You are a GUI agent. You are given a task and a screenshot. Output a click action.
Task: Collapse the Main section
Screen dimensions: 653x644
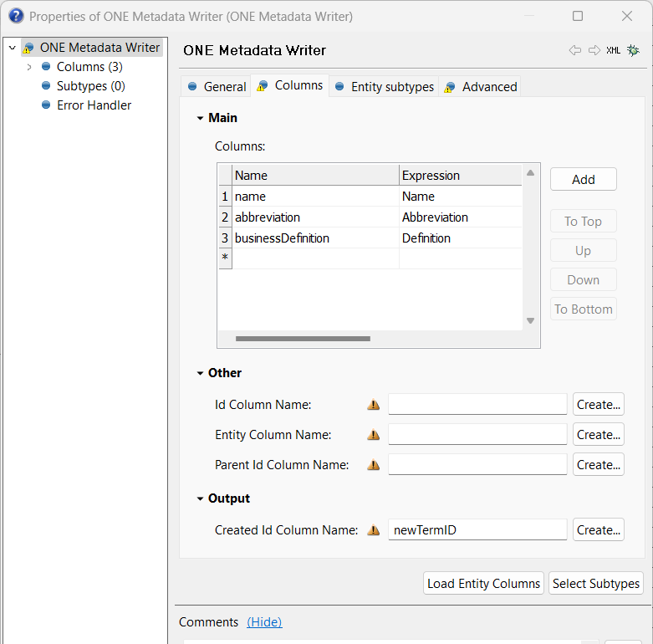201,118
